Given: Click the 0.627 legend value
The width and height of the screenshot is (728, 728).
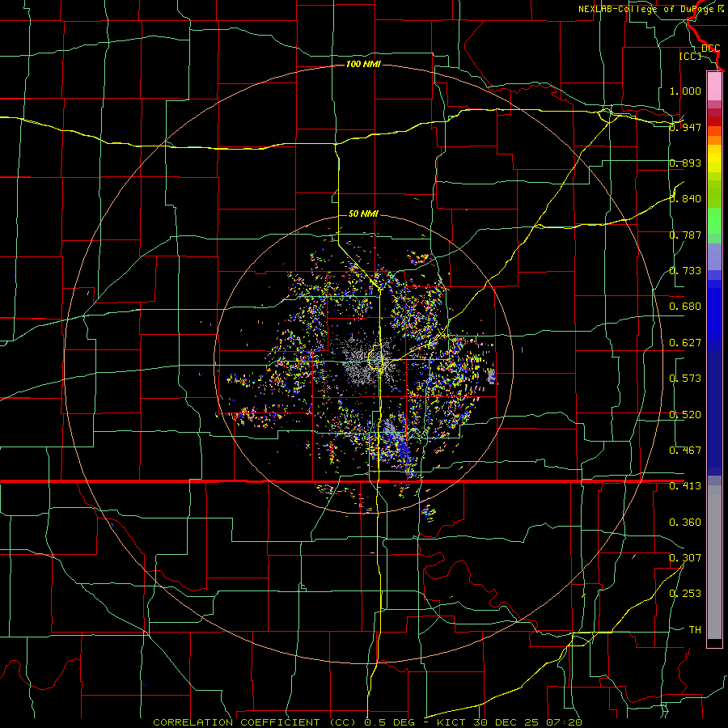Looking at the screenshot, I should [685, 343].
